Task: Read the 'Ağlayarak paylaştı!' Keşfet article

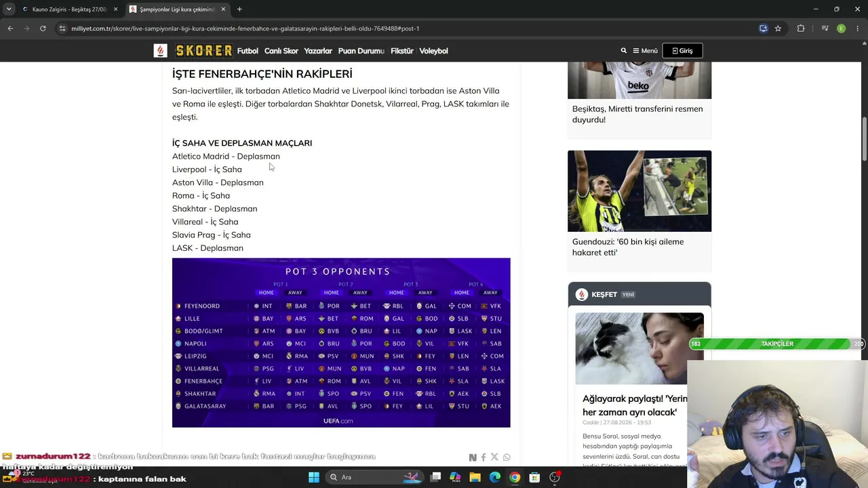Action: pyautogui.click(x=635, y=405)
